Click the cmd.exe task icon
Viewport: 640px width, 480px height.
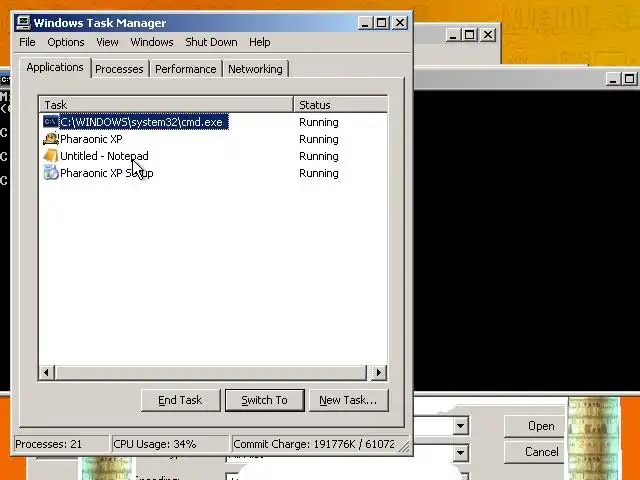tap(51, 122)
